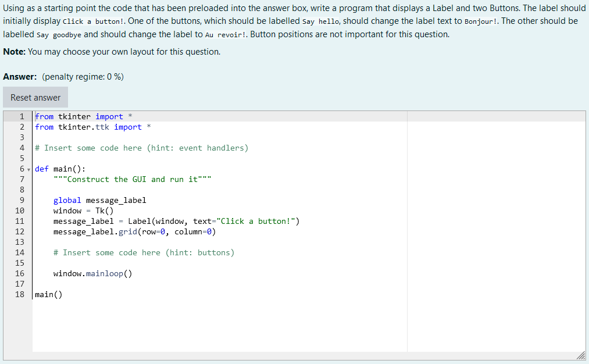This screenshot has height=364, width=589.
Task: Click line number 6 beside def main()
Action: (x=22, y=169)
